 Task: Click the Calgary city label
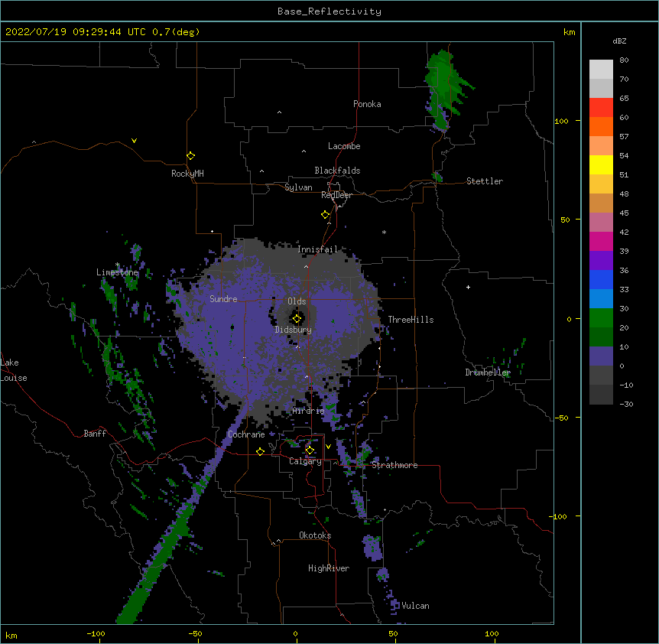[305, 461]
